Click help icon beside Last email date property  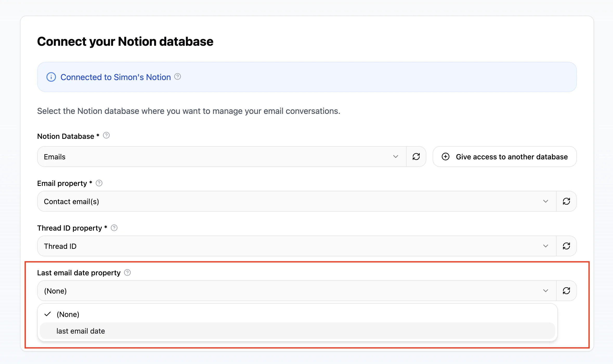coord(127,272)
